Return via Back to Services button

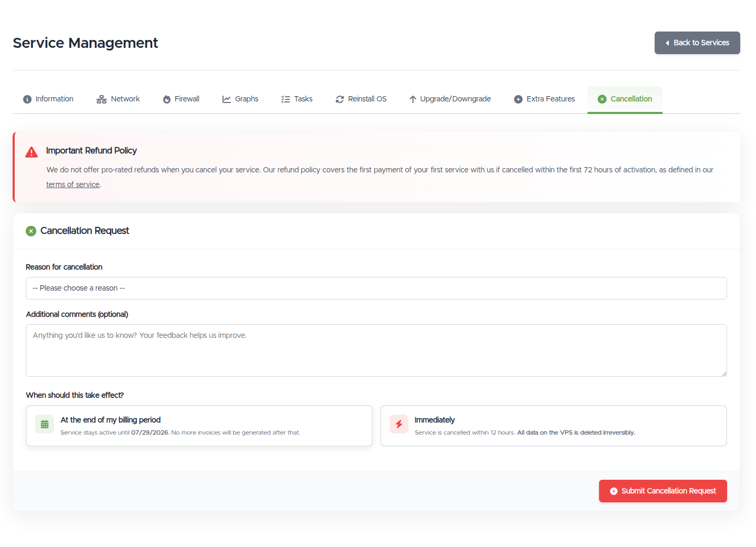tap(697, 43)
